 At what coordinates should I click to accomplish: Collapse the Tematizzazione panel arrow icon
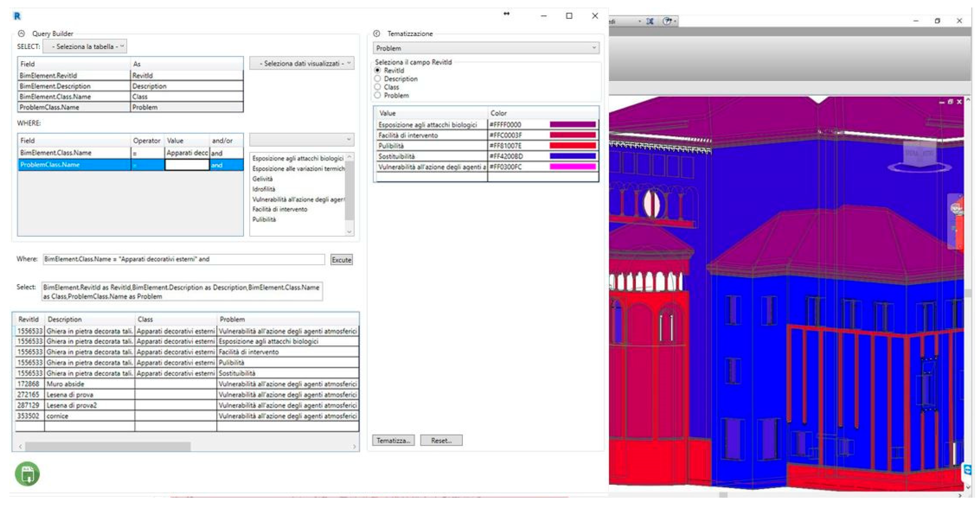[376, 33]
